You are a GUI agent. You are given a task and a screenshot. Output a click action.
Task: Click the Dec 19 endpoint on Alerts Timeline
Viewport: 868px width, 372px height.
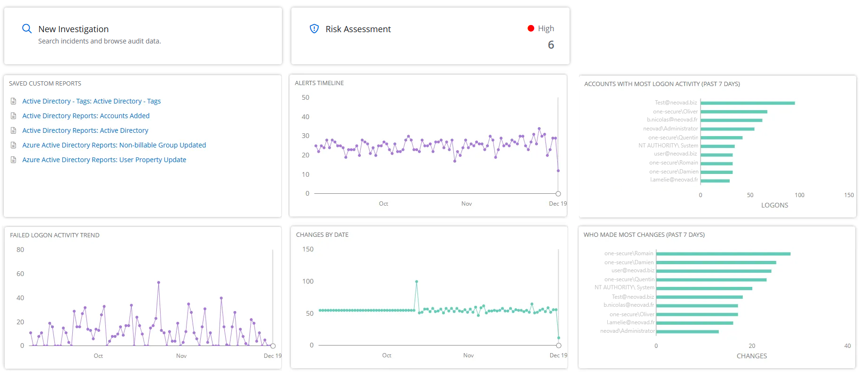click(x=558, y=194)
